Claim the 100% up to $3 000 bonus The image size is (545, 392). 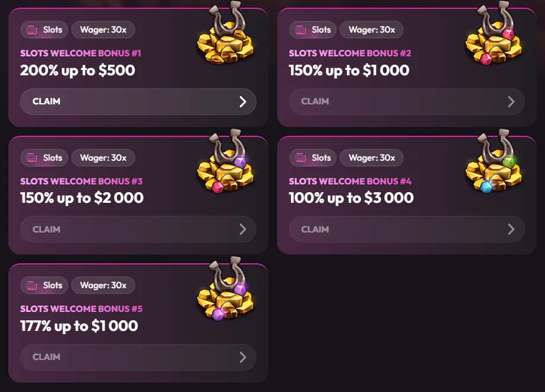pyautogui.click(x=407, y=230)
